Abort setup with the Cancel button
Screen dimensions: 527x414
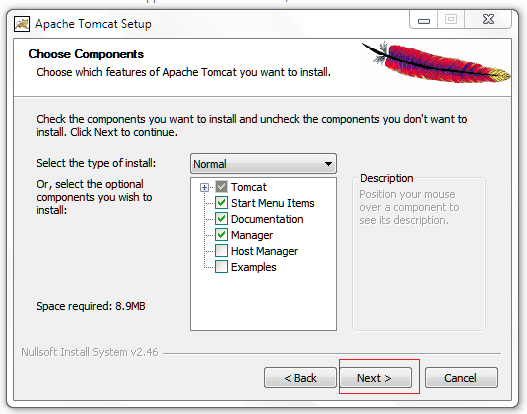(x=461, y=378)
